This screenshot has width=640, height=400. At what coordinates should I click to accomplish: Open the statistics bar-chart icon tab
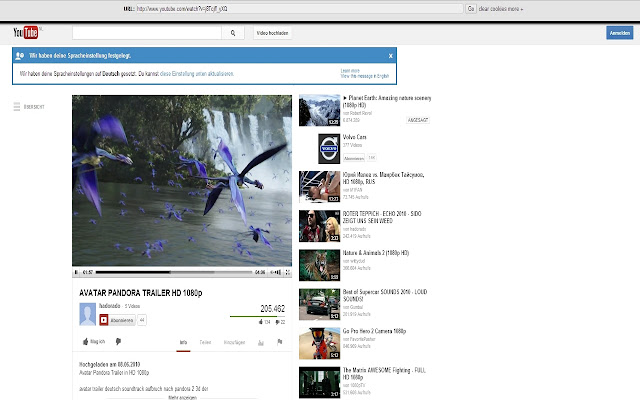tap(261, 342)
